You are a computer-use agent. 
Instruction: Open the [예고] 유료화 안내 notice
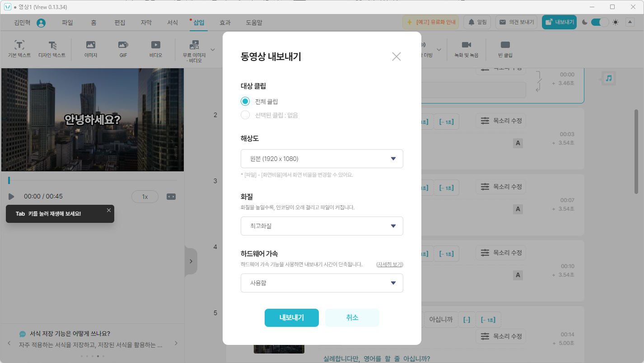pos(431,22)
